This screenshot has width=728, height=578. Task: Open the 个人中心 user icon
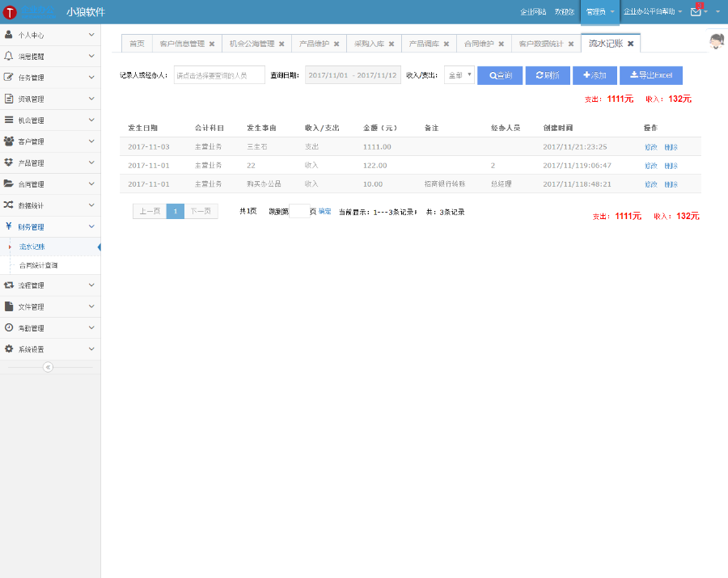pos(8,34)
